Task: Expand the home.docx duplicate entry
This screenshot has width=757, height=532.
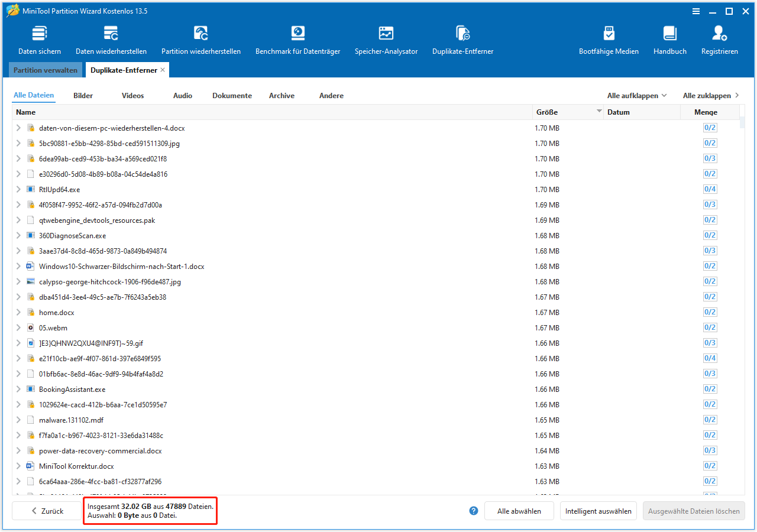Action: 18,312
